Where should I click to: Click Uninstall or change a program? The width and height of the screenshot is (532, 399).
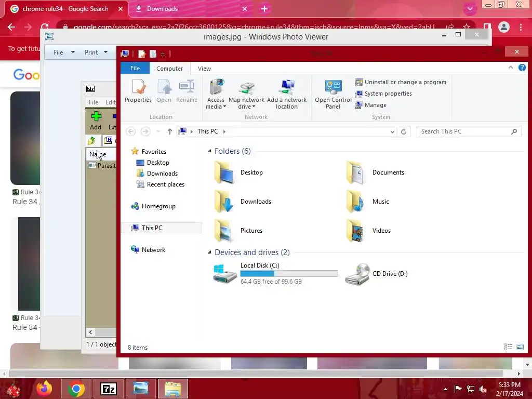(x=401, y=82)
